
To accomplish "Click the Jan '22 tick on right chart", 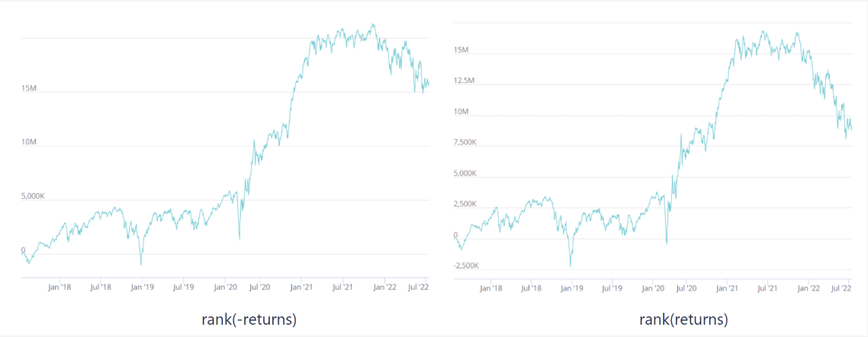I will 811,288.
